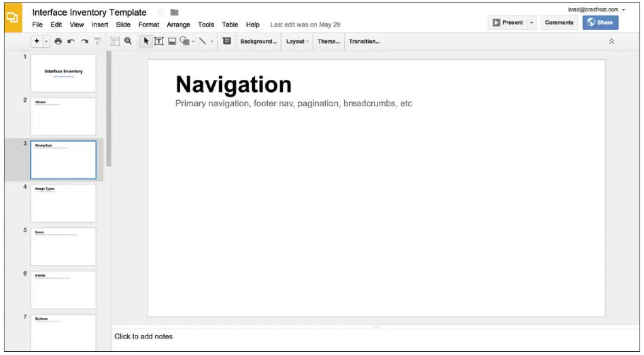Open the Present options dropdown arrow

click(531, 23)
